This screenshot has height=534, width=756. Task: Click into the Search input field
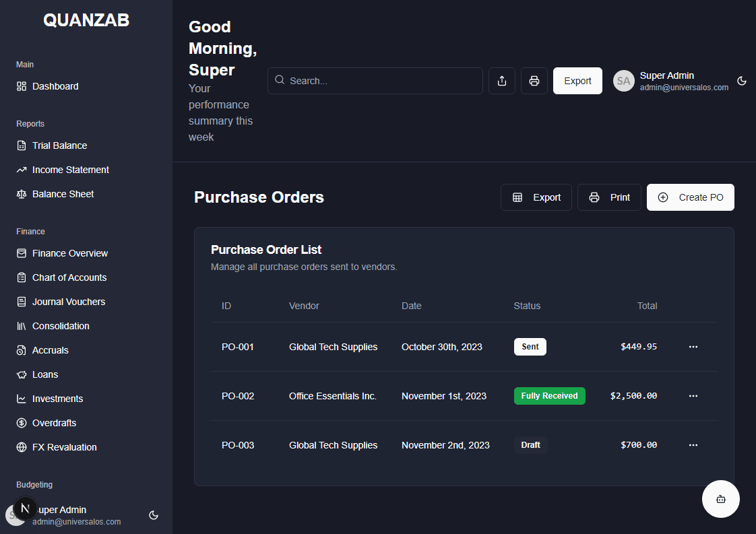[x=375, y=81]
